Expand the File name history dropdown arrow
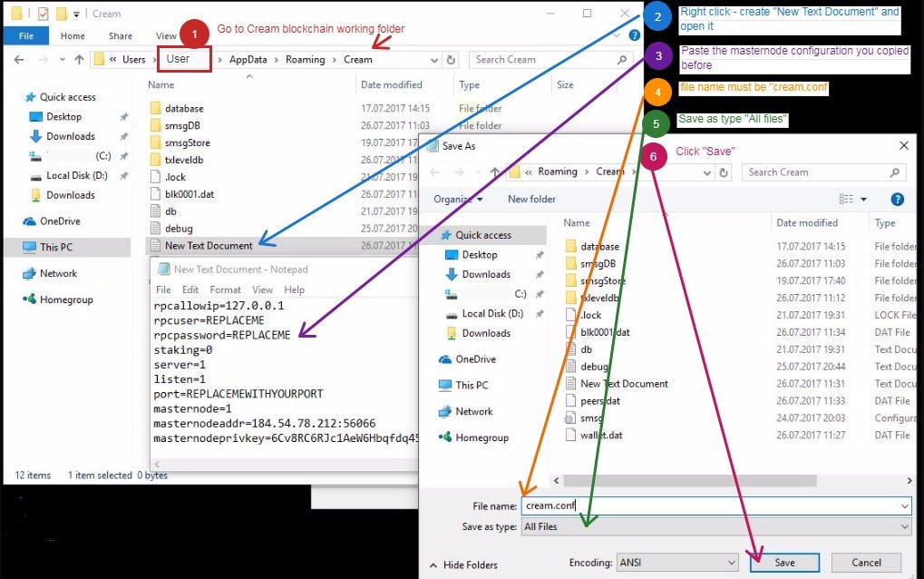Screen dimensions: 924x579 coord(905,505)
